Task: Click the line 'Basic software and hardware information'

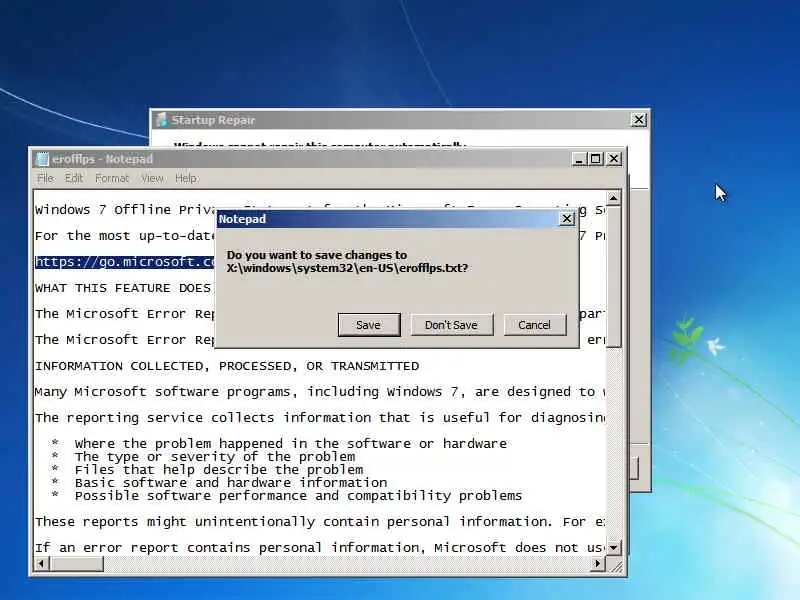Action: point(231,483)
